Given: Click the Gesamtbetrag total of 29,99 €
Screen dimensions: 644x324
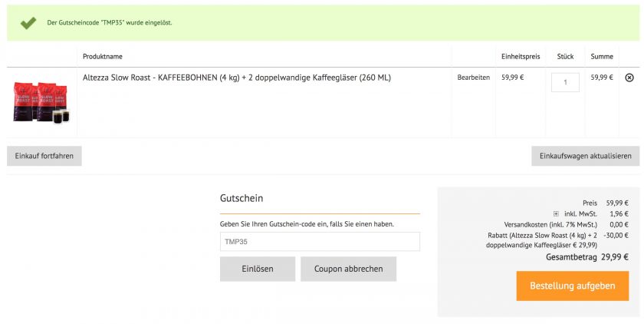Looking at the screenshot, I should 586,257.
